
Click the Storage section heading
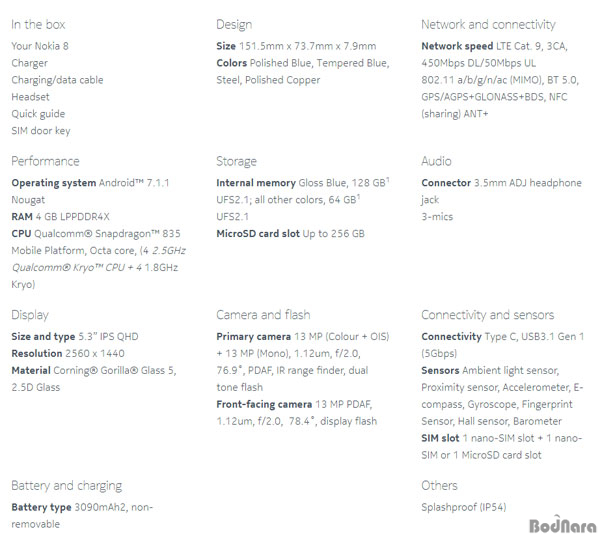236,161
